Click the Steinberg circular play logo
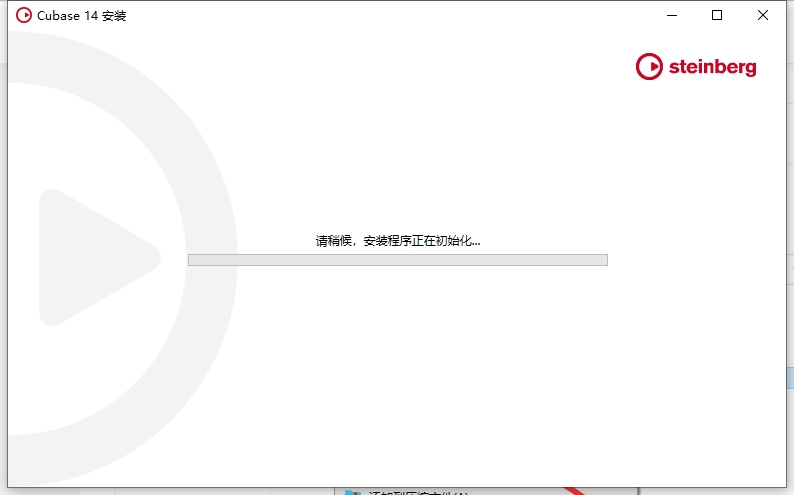The height and width of the screenshot is (495, 794). [x=649, y=67]
